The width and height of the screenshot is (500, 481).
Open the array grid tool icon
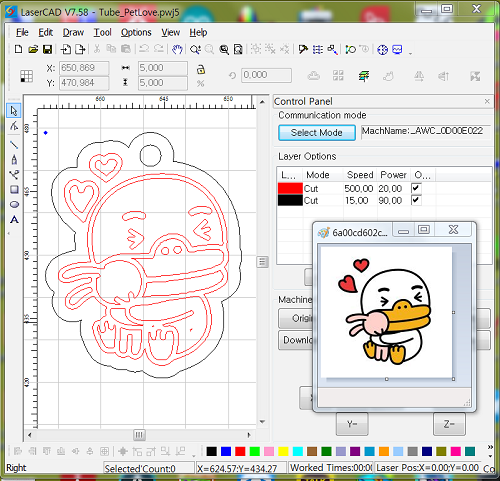point(318,49)
